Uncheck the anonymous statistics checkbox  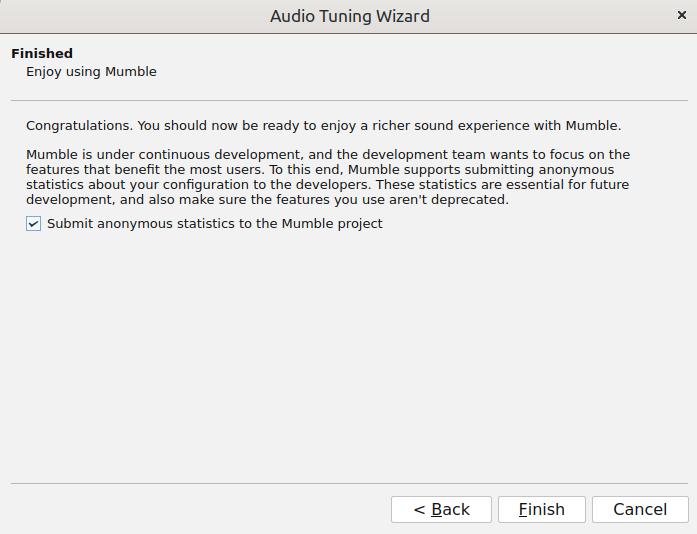(33, 224)
